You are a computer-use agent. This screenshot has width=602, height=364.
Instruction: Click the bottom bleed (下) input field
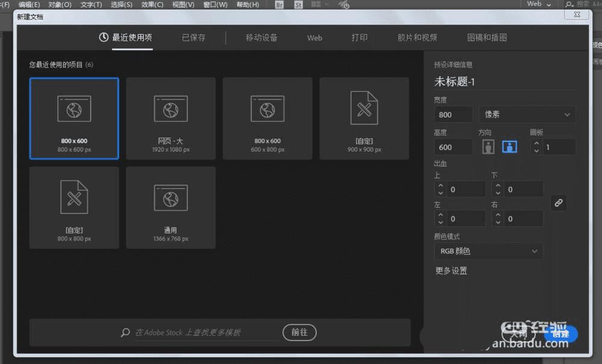click(x=524, y=190)
